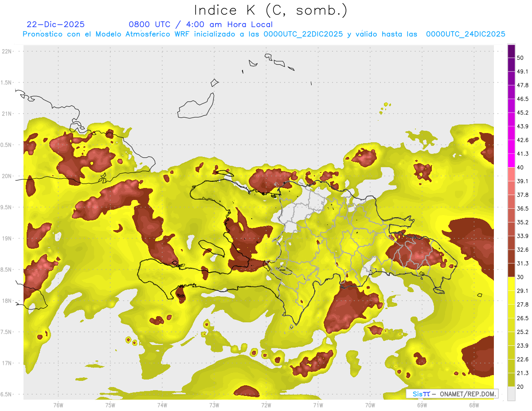Click the colorbar value "42.6"
532x411 pixels.
pyautogui.click(x=523, y=140)
